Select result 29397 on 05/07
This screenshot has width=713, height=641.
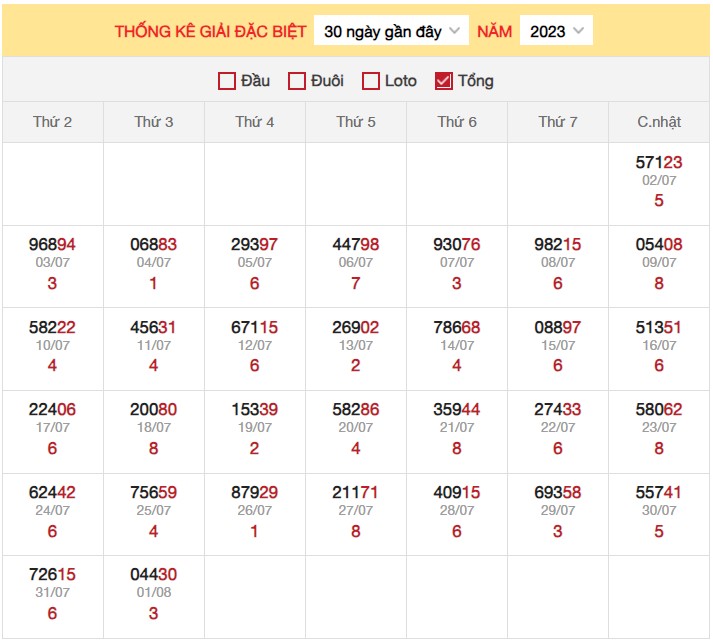pyautogui.click(x=255, y=245)
